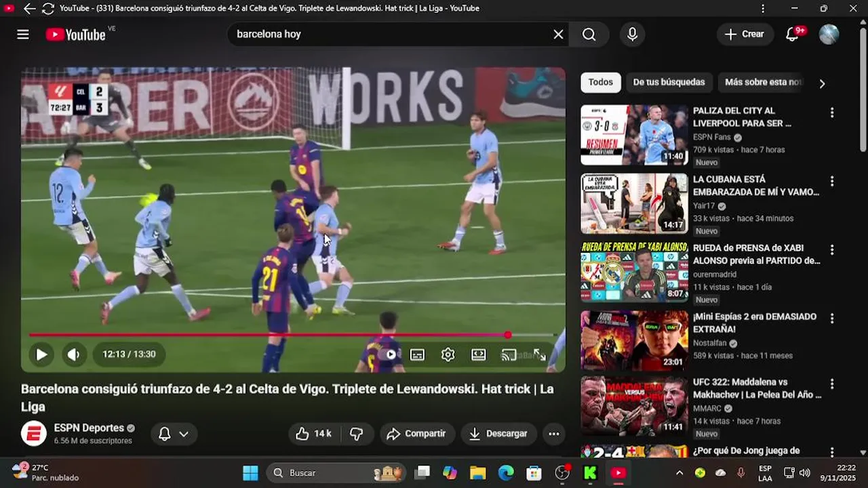Viewport: 868px width, 488px height.
Task: Open the ESPN Deportes channel avatar
Action: click(x=34, y=433)
